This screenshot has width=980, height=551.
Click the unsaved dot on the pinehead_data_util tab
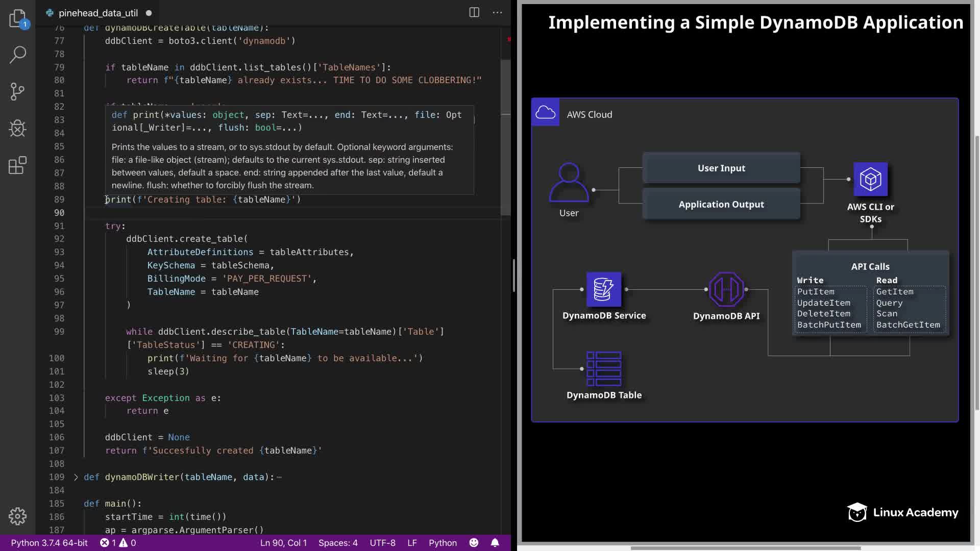(149, 13)
